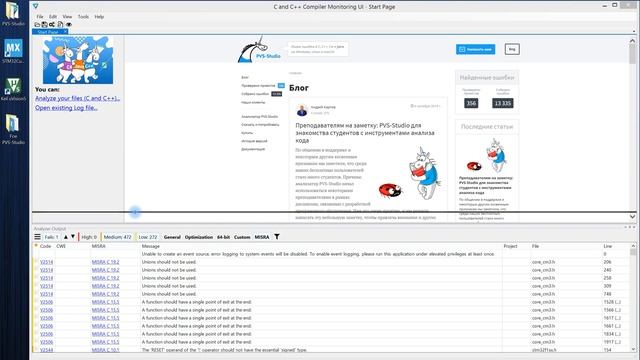Toggle the General diagnostics group
This screenshot has width=640, height=360.
pyautogui.click(x=172, y=237)
